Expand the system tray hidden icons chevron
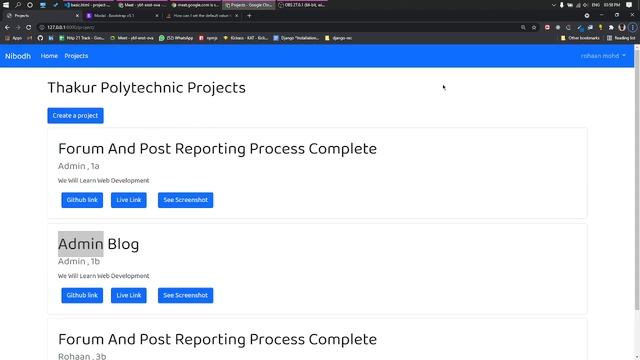Image resolution: width=640 pixels, height=360 pixels. (x=553, y=5)
